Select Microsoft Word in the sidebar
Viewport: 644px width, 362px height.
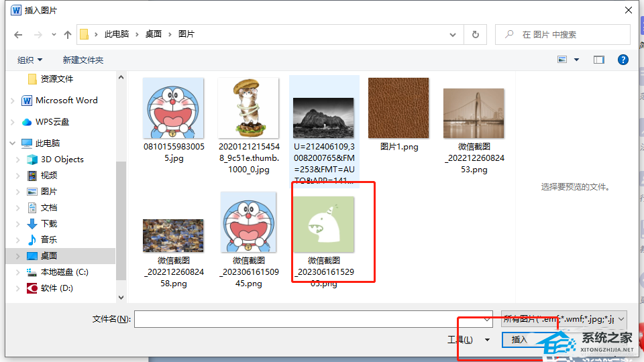pyautogui.click(x=60, y=101)
